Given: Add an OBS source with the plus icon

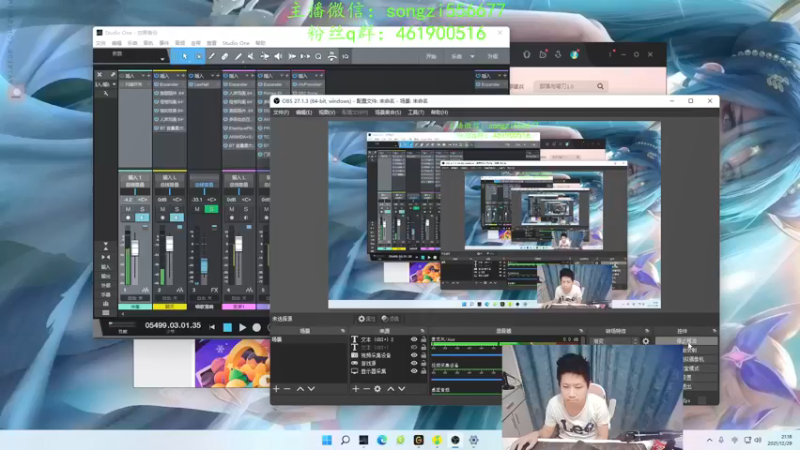Looking at the screenshot, I should pyautogui.click(x=356, y=389).
